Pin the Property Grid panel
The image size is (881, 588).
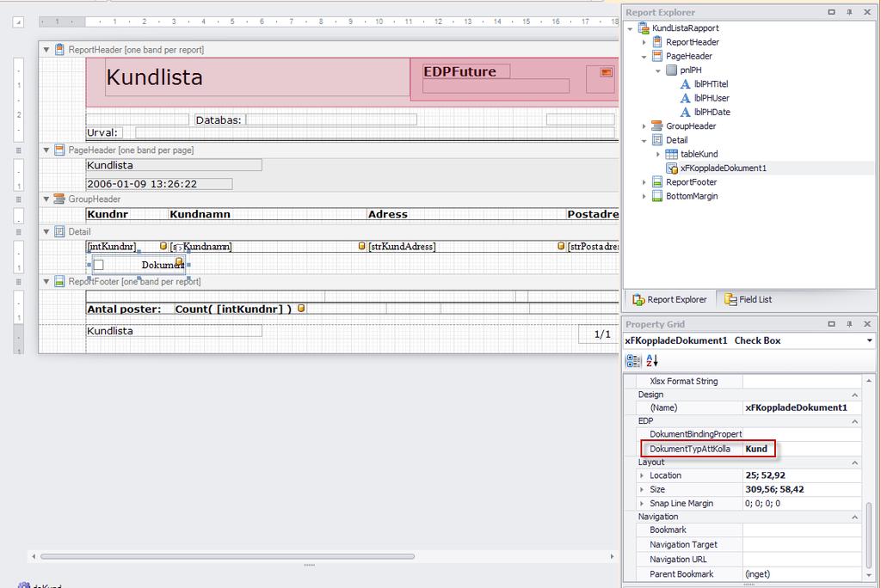click(x=849, y=324)
